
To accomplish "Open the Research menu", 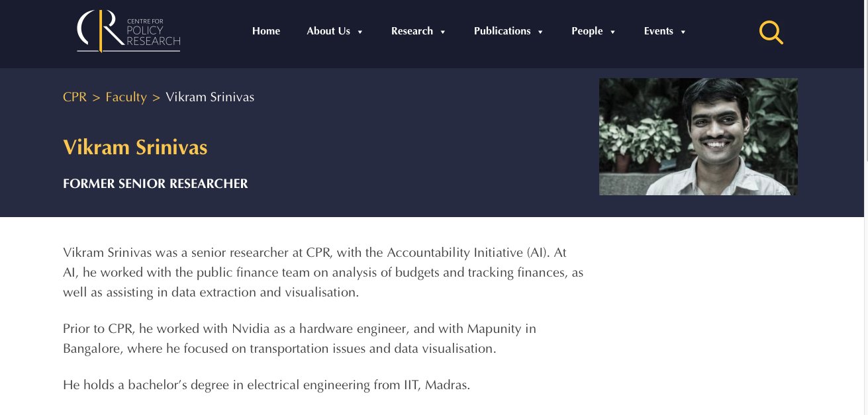I will 412,31.
